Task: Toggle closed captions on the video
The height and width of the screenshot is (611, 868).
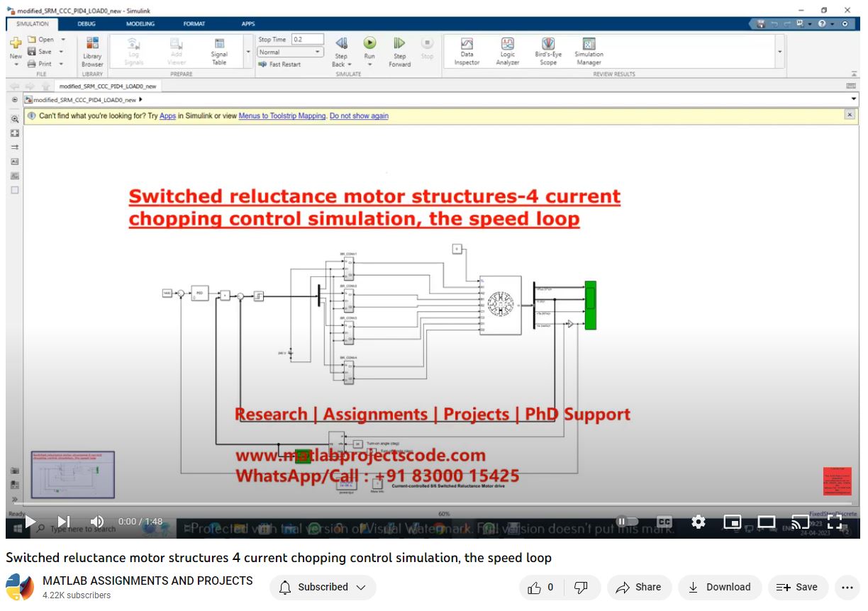Action: pyautogui.click(x=664, y=522)
